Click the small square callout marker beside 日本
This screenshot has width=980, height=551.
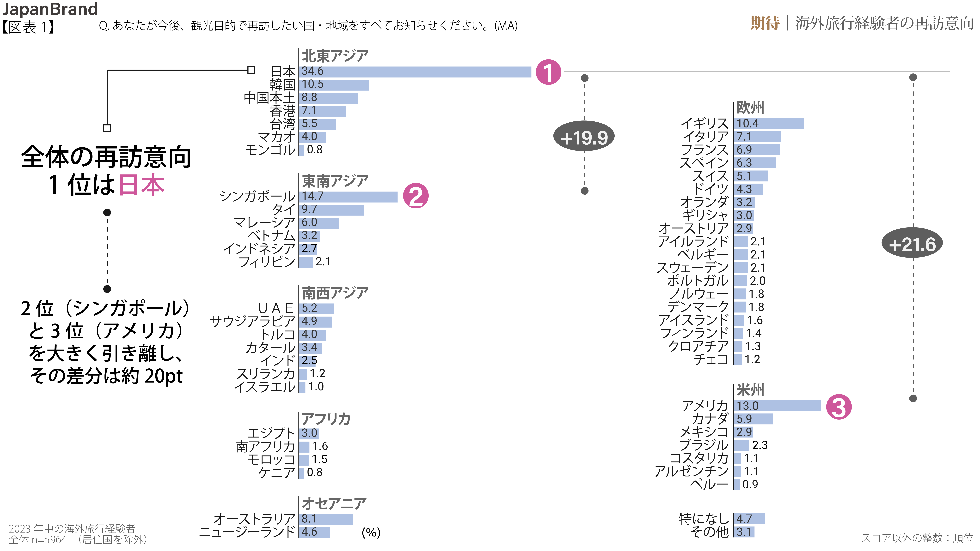[251, 70]
